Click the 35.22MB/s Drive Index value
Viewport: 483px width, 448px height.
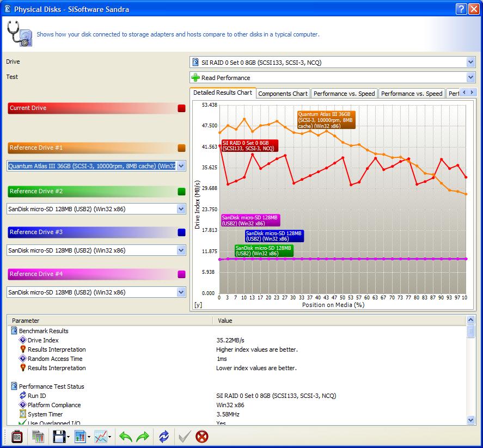click(x=230, y=340)
